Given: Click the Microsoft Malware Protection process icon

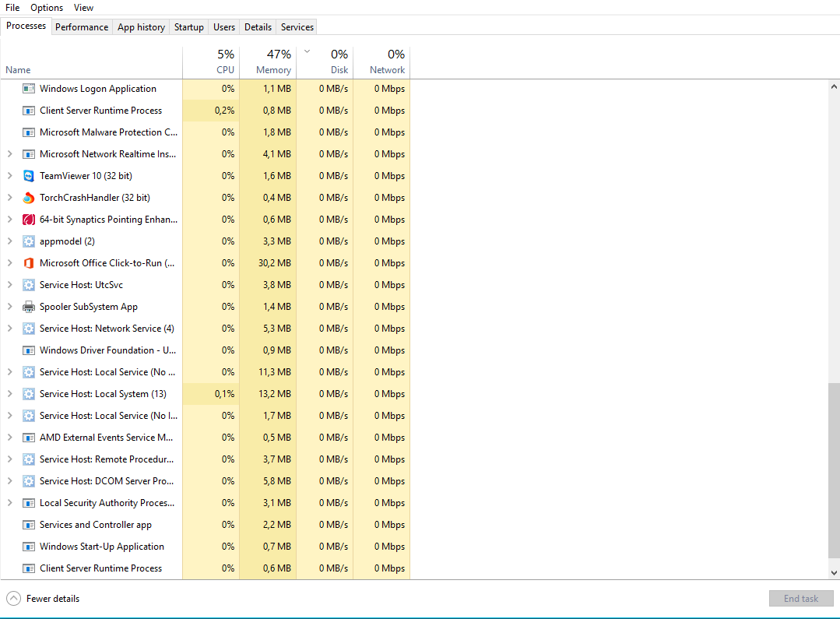Looking at the screenshot, I should click(28, 132).
